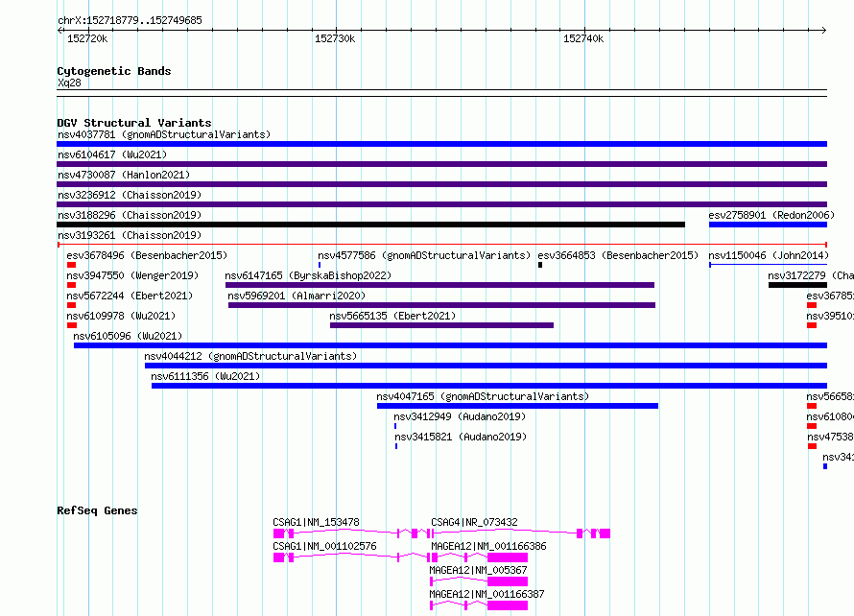Click the esv3678496 (Besenbacher2015) text

147,255
